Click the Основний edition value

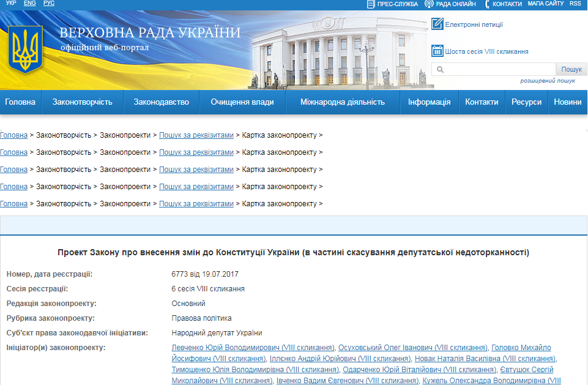188,304
